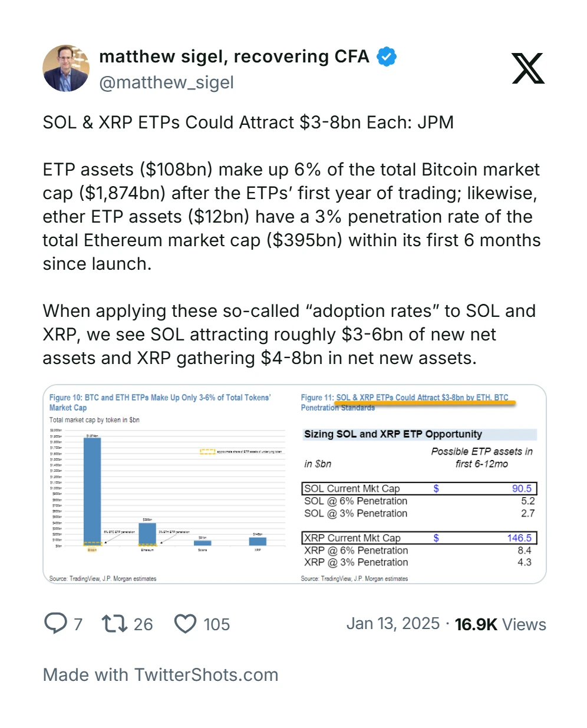The image size is (587, 728).
Task: Click the 105 likes count
Action: (216, 624)
